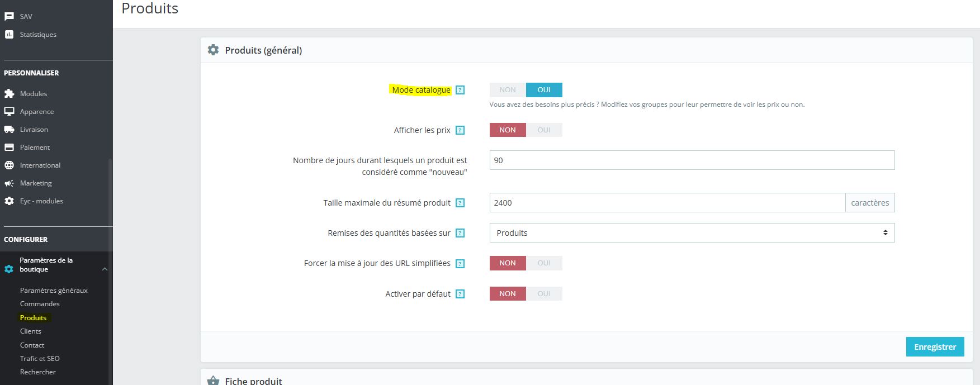This screenshot has width=980, height=385.
Task: Click the gear icon beside Produits (général)
Action: pyautogui.click(x=213, y=50)
